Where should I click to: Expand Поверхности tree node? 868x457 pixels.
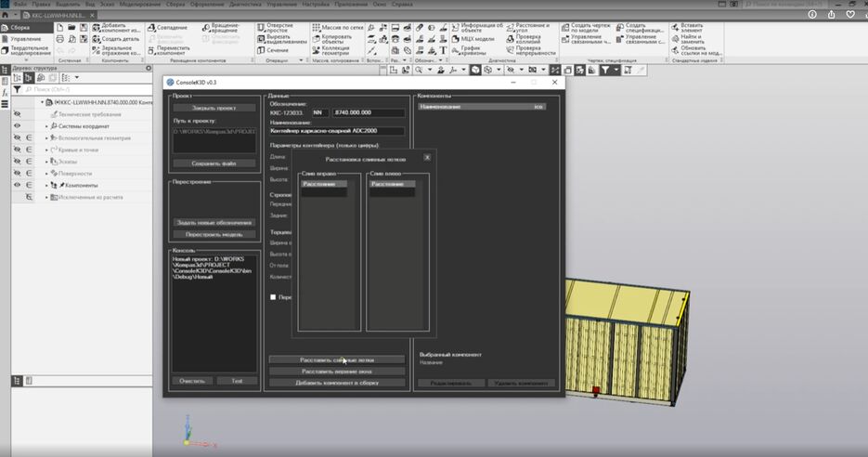pos(46,174)
